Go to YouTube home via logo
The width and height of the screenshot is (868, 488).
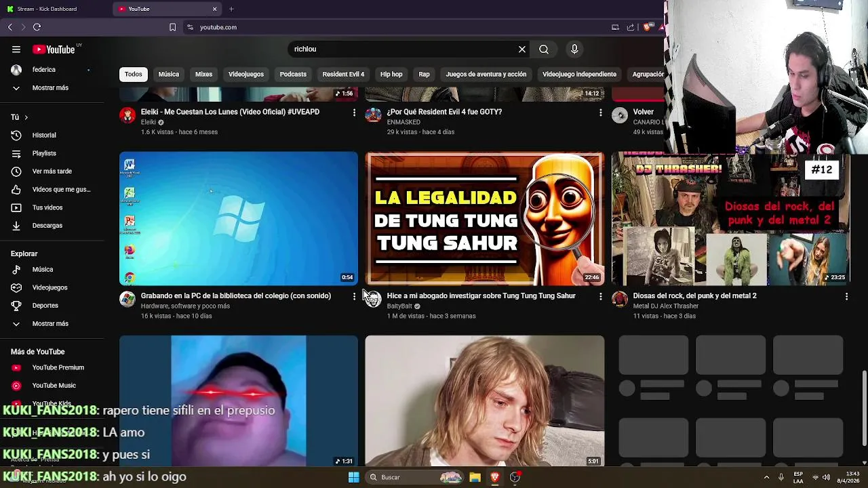tap(54, 49)
